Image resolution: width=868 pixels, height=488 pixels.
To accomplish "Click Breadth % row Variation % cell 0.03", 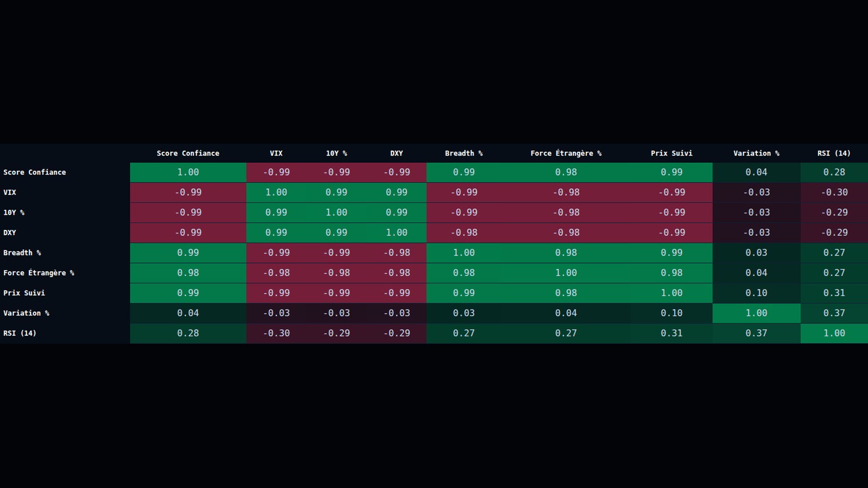I will [x=756, y=253].
